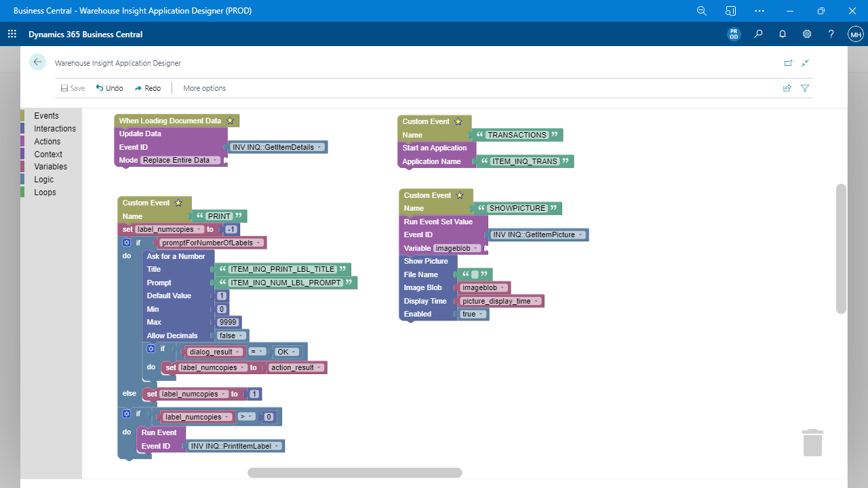Screen dimensions: 868x488
Task: Open the page in a new window icon
Action: point(788,62)
